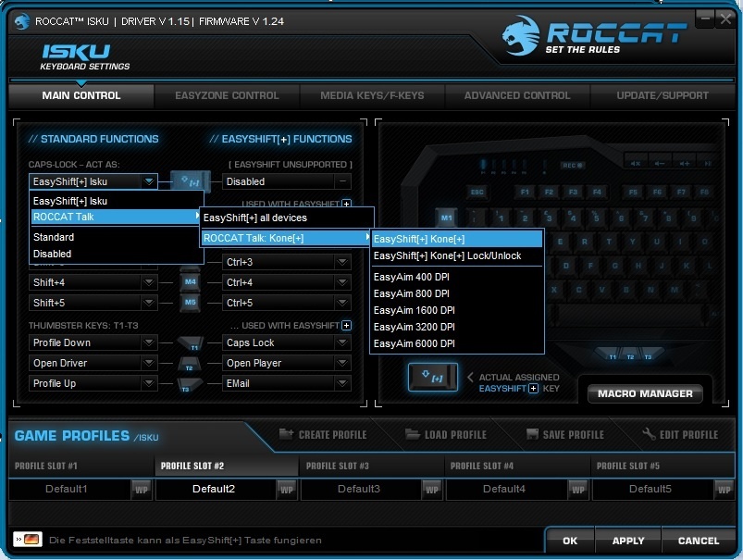This screenshot has width=743, height=560.
Task: Click the Caps-Lock EasyShift key icon
Action: 191,181
